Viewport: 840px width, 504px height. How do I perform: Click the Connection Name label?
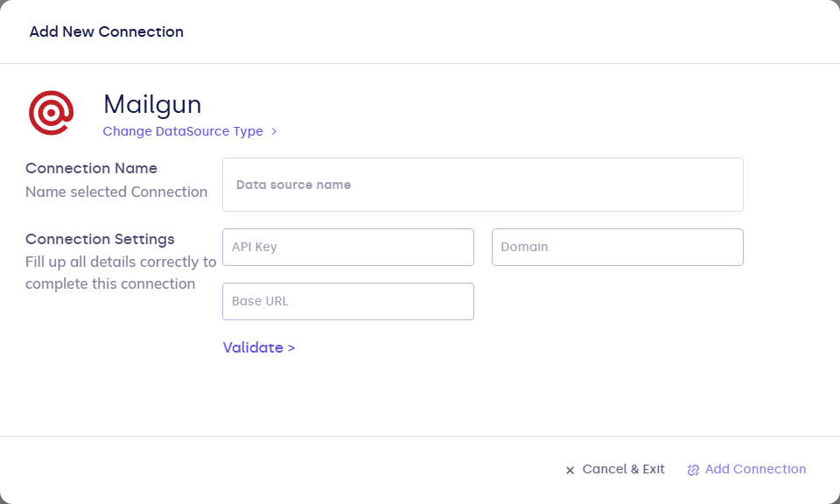coord(91,168)
